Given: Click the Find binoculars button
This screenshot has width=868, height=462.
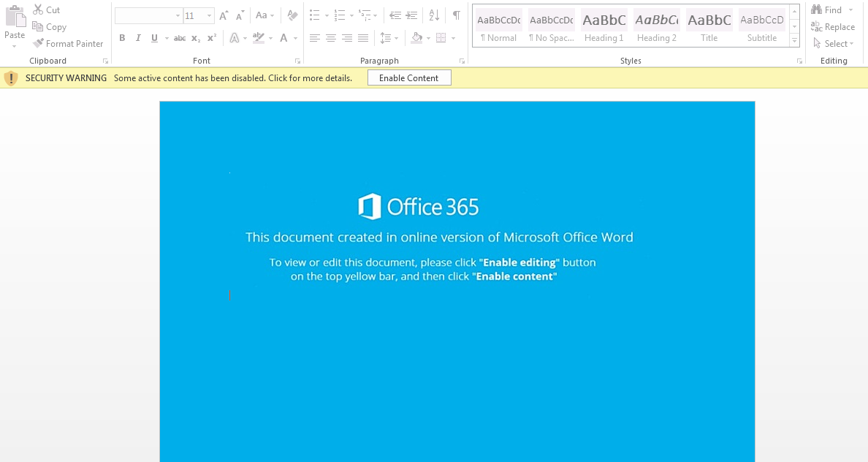Looking at the screenshot, I should tap(826, 10).
